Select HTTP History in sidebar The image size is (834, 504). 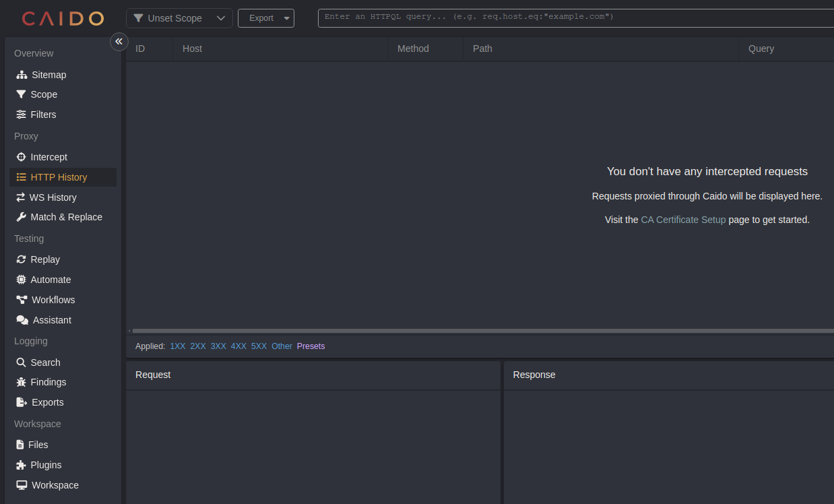(63, 177)
